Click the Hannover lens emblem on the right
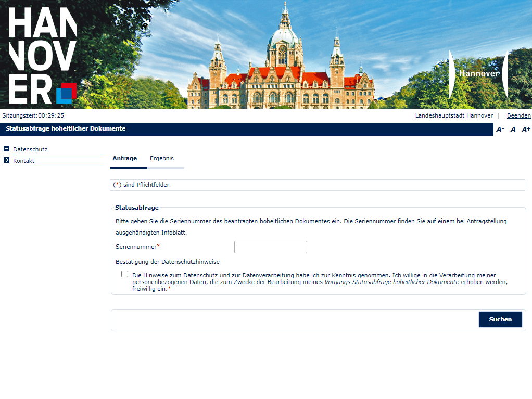 click(478, 74)
